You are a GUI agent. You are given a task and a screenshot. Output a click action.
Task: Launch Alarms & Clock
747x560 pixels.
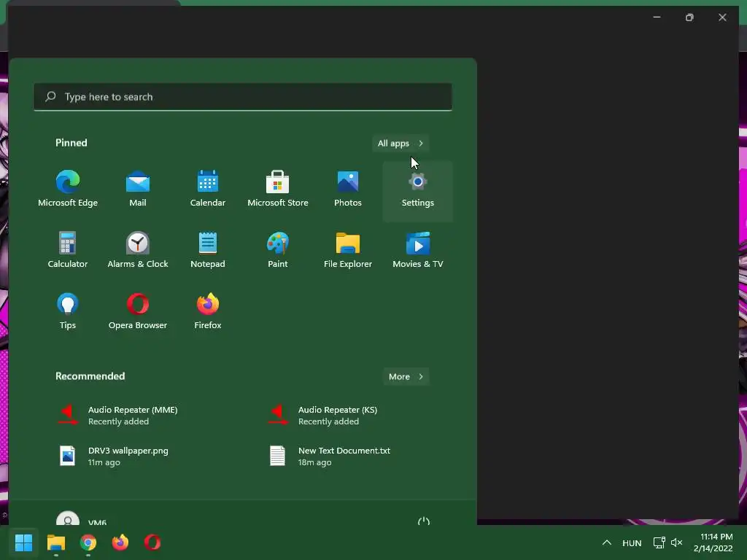coord(138,251)
